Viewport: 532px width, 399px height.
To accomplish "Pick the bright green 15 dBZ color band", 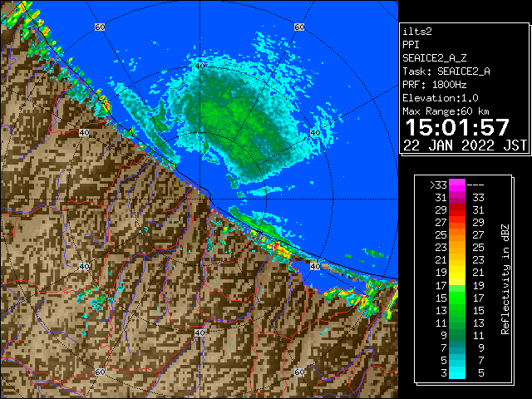I will (457, 298).
